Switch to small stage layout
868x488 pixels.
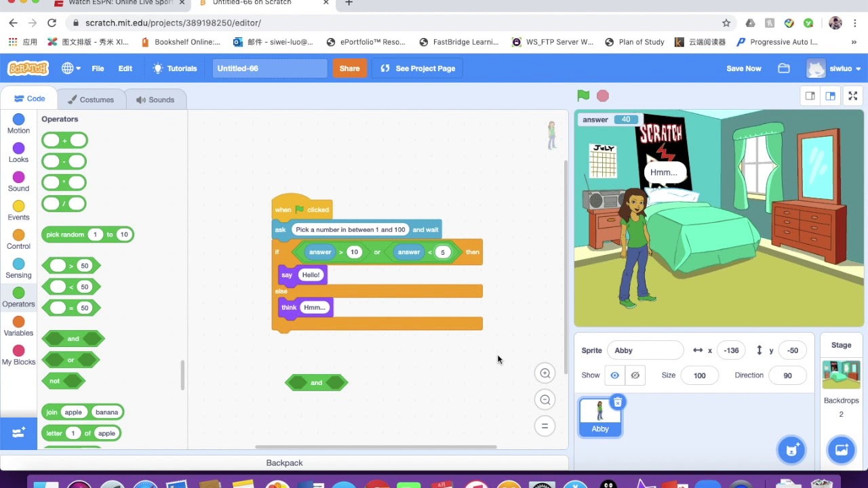(810, 96)
